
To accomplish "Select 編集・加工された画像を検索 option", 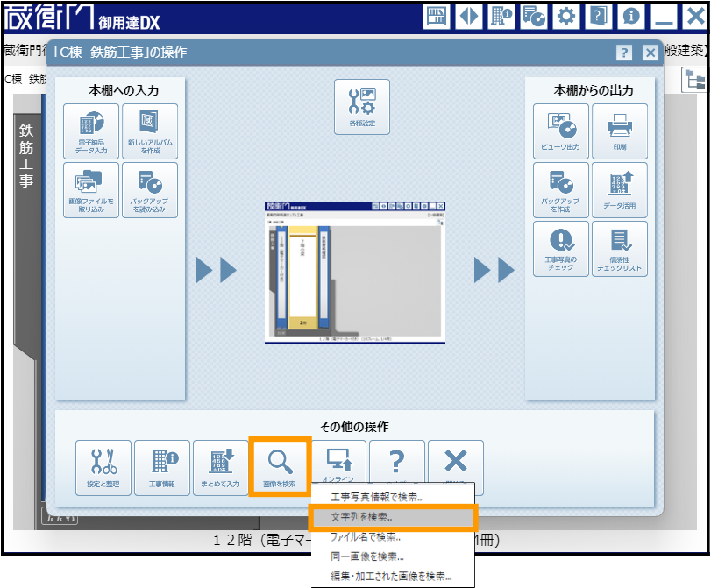I will click(392, 576).
